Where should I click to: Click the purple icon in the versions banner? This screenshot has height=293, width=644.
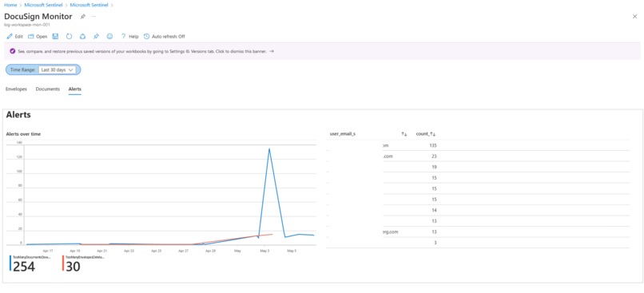(x=12, y=52)
